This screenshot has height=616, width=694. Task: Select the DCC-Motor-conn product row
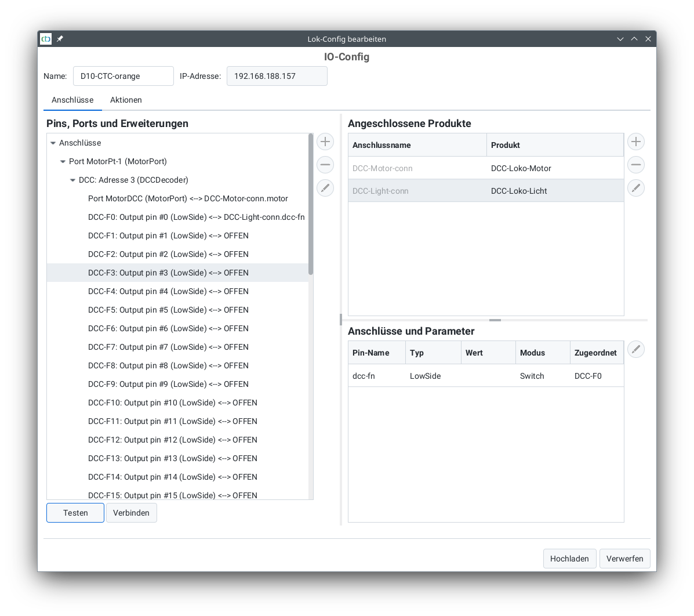coord(417,168)
